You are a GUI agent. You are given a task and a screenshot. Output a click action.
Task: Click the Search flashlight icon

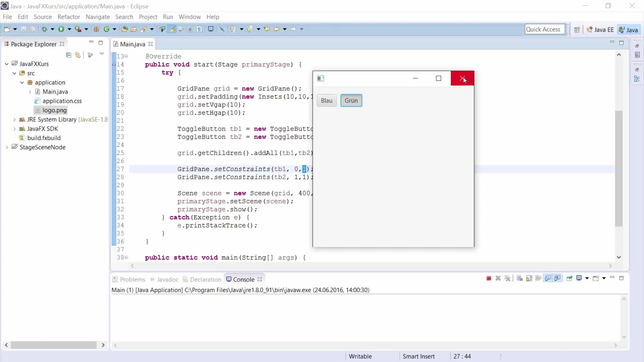click(x=144, y=29)
